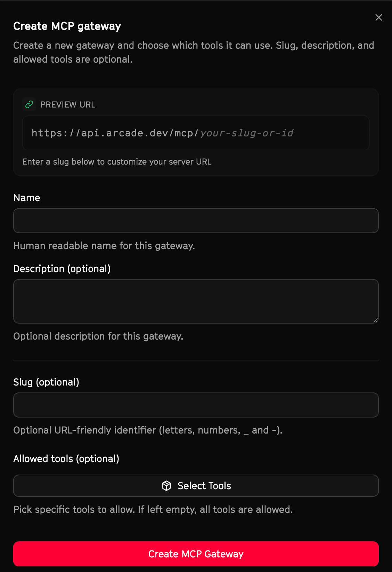Click the green link icon beside PREVIEW URL
This screenshot has height=572, width=392.
click(29, 104)
